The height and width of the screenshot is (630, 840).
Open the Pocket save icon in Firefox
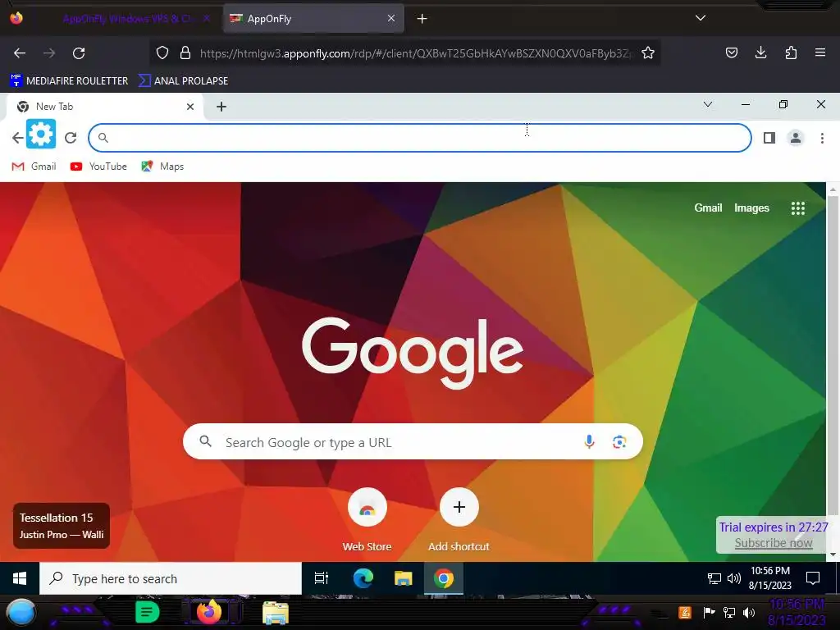[731, 52]
